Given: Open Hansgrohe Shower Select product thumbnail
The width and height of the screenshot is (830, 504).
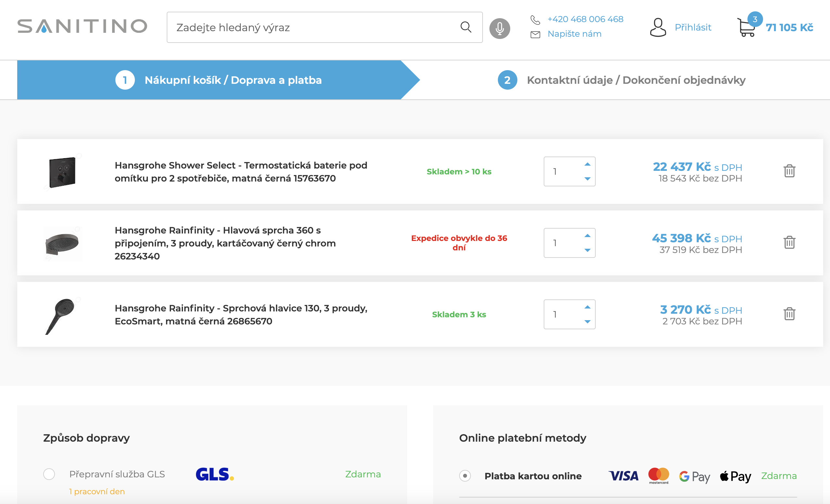Looking at the screenshot, I should click(62, 172).
